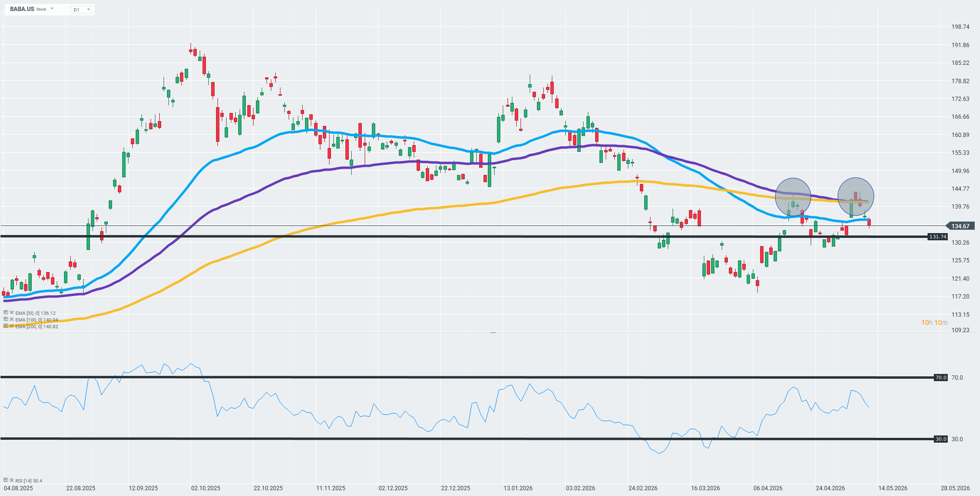Click the 10h 10m candle countdown timer
Image resolution: width=980 pixels, height=496 pixels.
pyautogui.click(x=934, y=322)
